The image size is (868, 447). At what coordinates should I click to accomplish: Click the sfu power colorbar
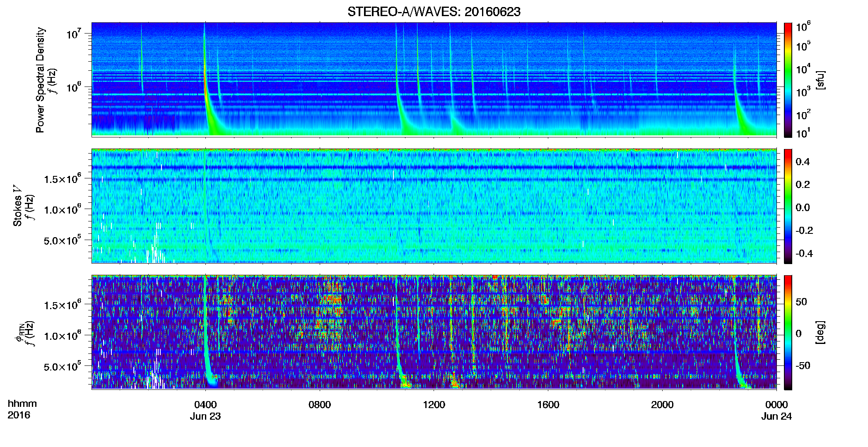[x=788, y=80]
